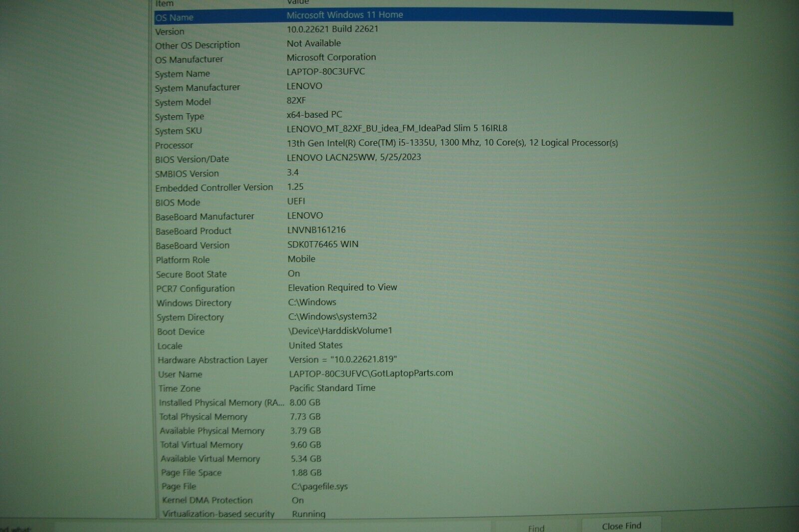Select the Available Virtual Memory label
799x532 pixels.
[x=210, y=459]
